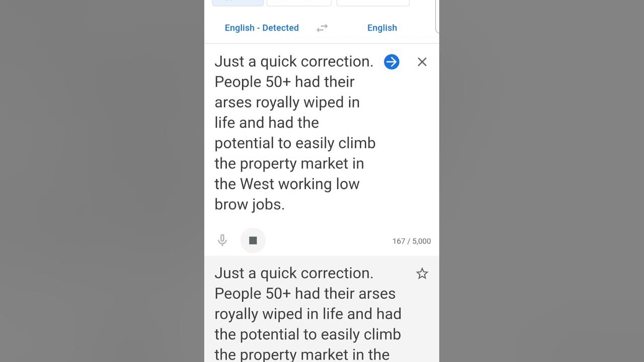
Task: Start voice input with the microphone icon
Action: tap(222, 240)
